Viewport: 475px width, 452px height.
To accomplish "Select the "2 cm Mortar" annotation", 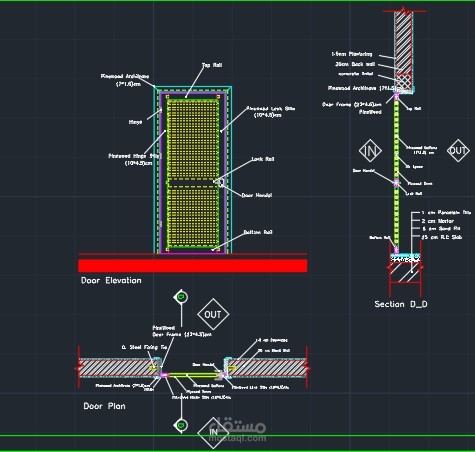I will [x=437, y=221].
